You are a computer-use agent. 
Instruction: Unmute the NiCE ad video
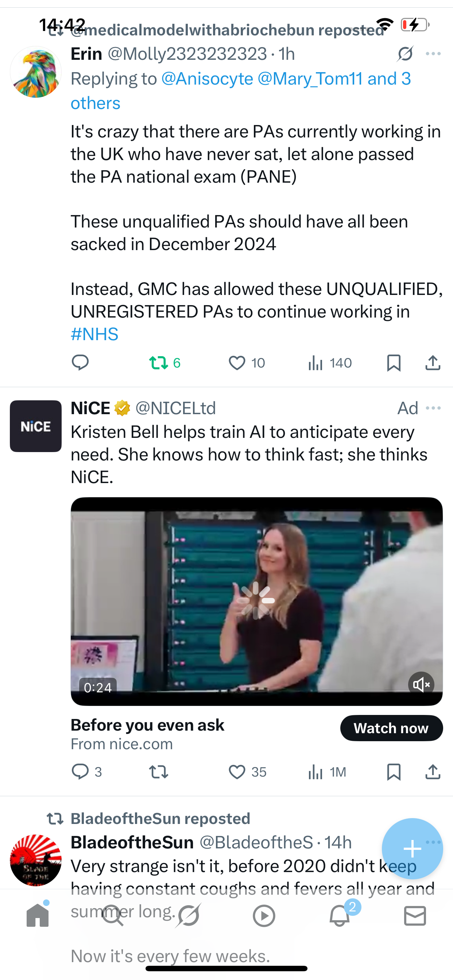[x=421, y=684]
